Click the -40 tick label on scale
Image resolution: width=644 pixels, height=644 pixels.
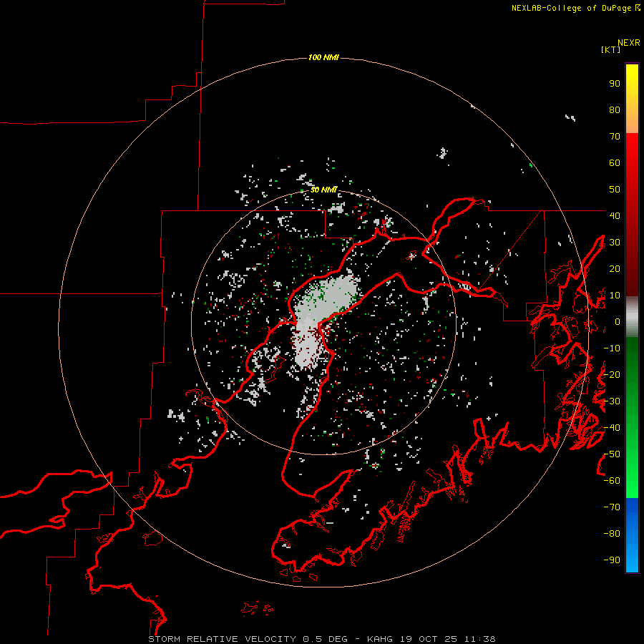612,428
